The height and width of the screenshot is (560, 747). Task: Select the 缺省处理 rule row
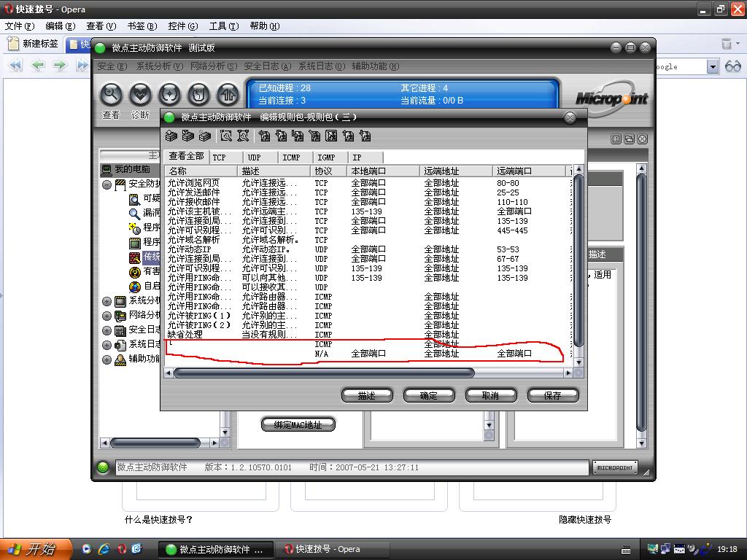point(368,335)
